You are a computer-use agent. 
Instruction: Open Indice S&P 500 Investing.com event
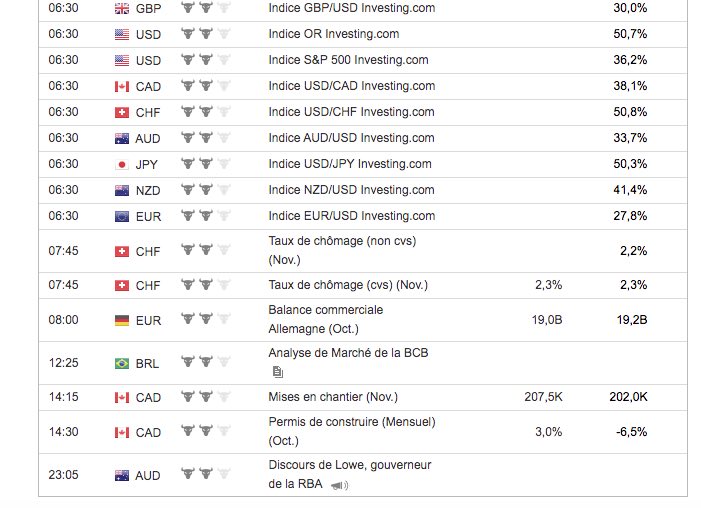click(x=348, y=60)
